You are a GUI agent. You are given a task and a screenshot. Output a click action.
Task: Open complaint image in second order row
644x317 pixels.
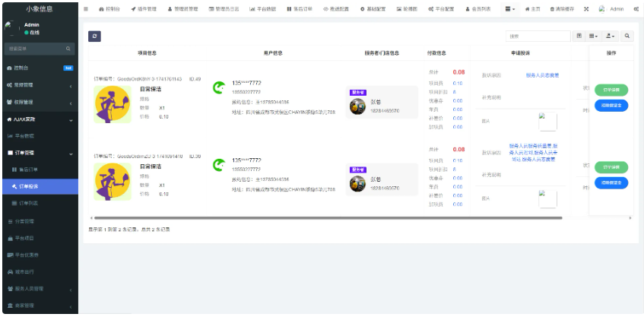(547, 199)
